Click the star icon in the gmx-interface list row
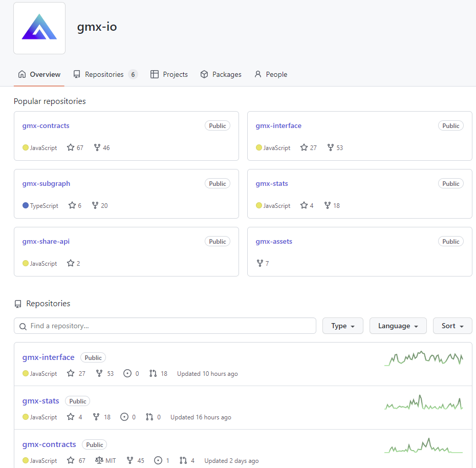Image resolution: width=476 pixels, height=468 pixels. click(x=71, y=373)
